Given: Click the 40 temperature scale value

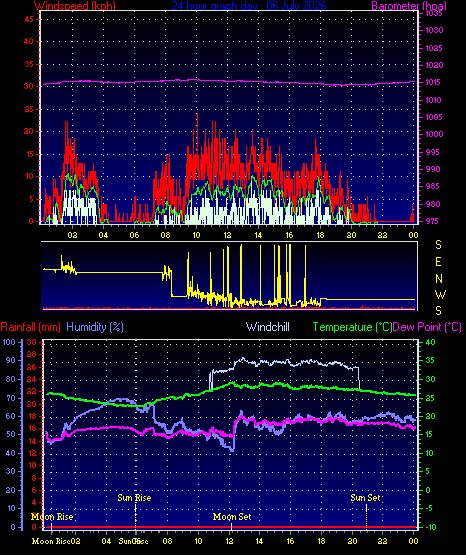Looking at the screenshot, I should click(x=430, y=342).
